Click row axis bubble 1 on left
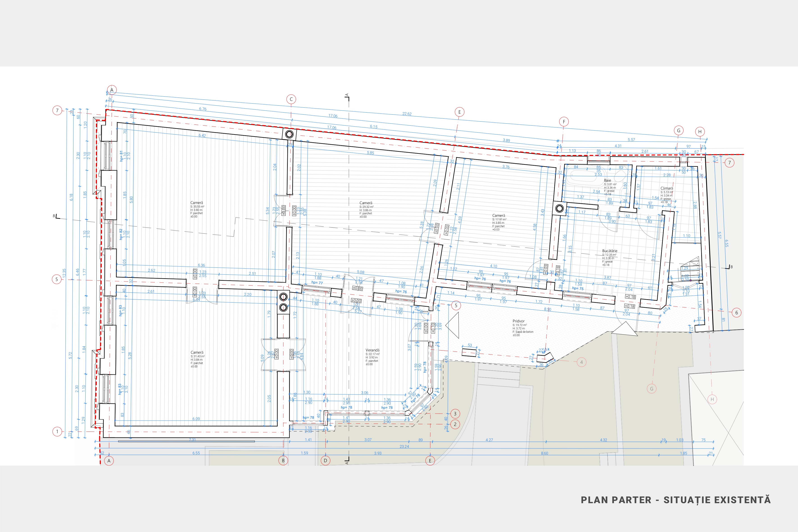 click(57, 432)
